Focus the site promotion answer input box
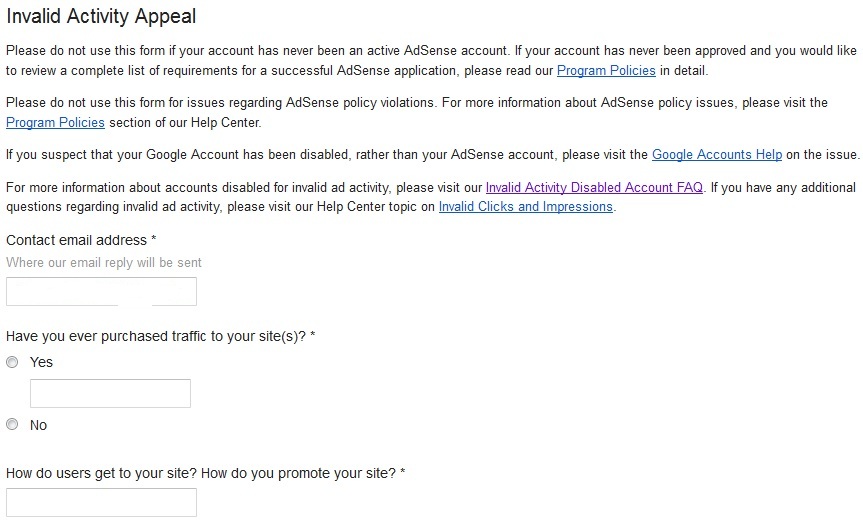 click(101, 502)
